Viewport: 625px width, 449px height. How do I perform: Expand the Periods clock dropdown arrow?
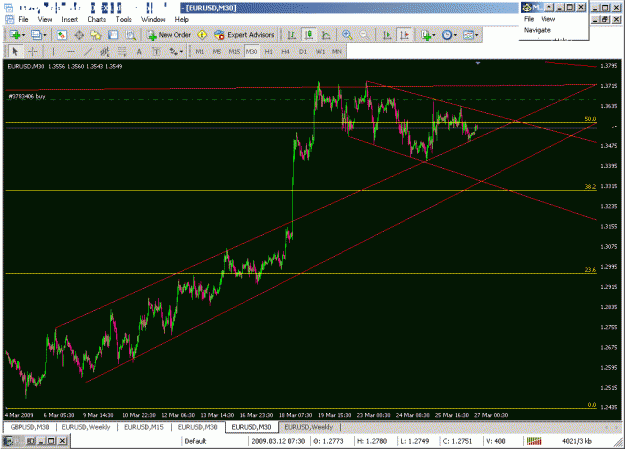[x=455, y=35]
